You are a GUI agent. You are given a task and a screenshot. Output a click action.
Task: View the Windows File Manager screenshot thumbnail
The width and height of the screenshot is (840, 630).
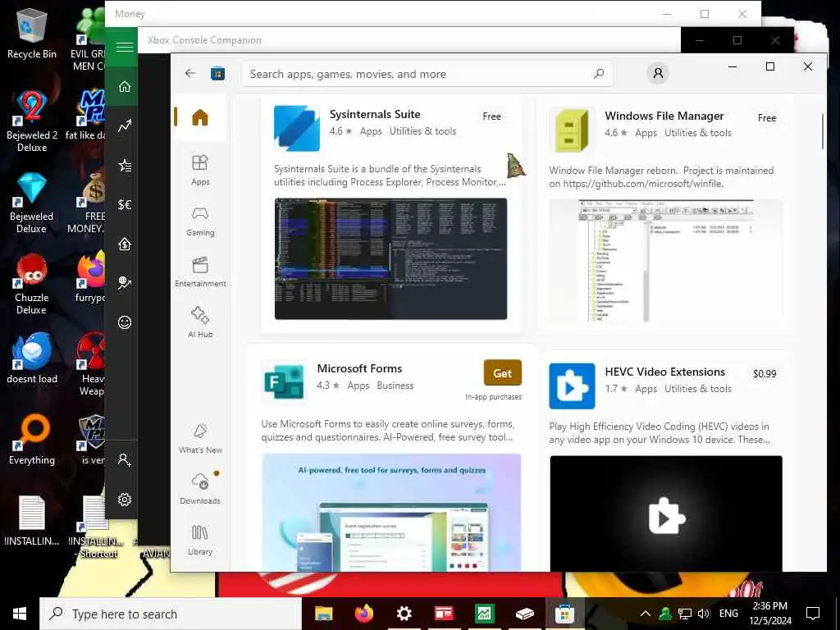tap(666, 260)
